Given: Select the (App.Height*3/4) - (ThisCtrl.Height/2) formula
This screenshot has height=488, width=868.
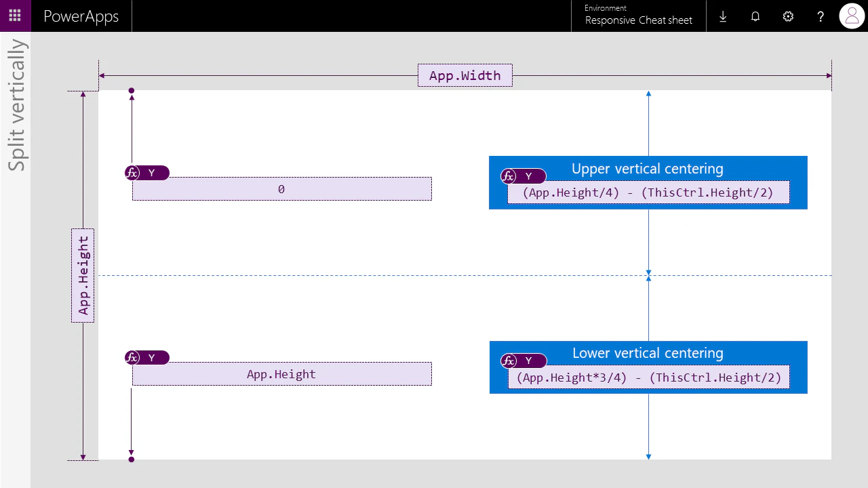Looking at the screenshot, I should [x=649, y=378].
